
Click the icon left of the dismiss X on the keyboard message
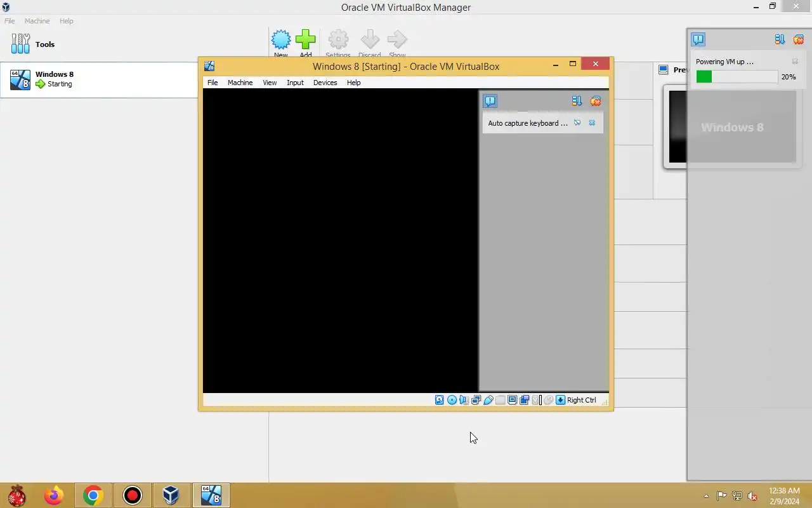577,123
